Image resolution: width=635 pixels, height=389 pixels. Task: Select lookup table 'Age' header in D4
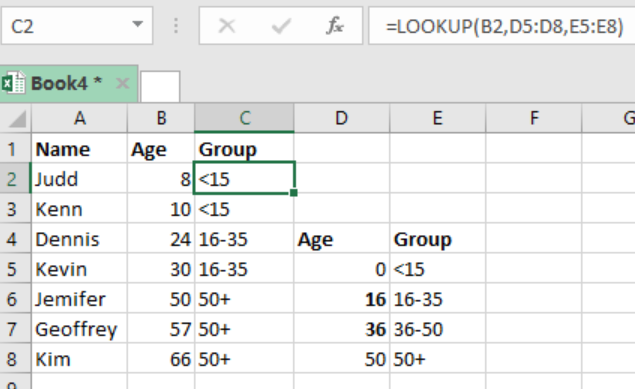pos(341,239)
